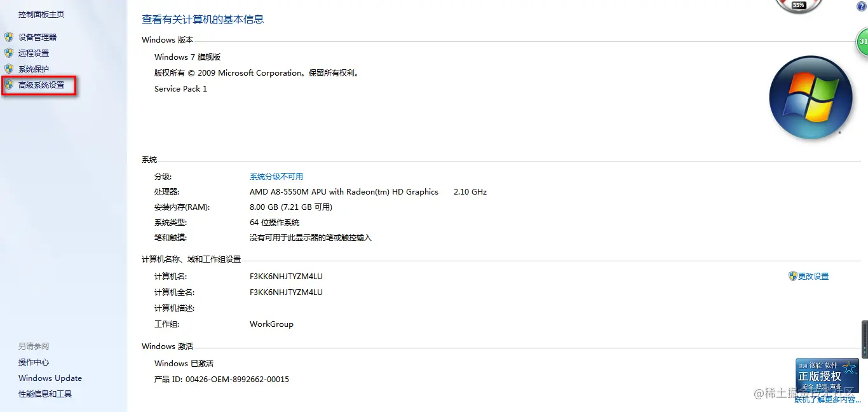Click the green circular widget at right edge
This screenshot has height=412, width=868.
coord(862,41)
